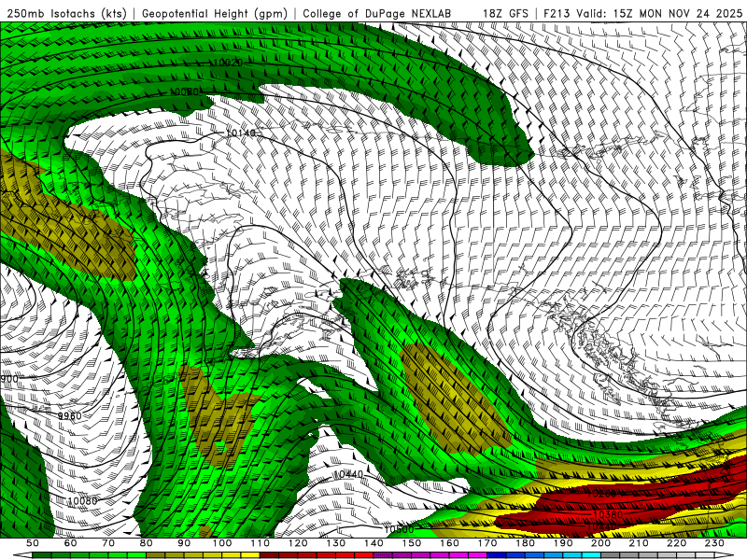
Task: Click the 'Geopotential Height (gpm)' header text
Action: click(215, 14)
